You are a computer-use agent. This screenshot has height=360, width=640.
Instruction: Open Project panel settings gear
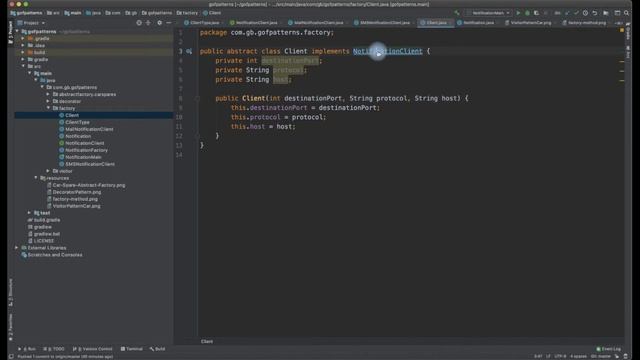(x=160, y=23)
